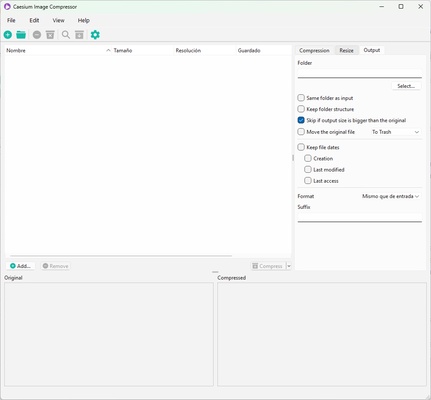The height and width of the screenshot is (400, 431).
Task: Enable Move the original file
Action: [301, 132]
